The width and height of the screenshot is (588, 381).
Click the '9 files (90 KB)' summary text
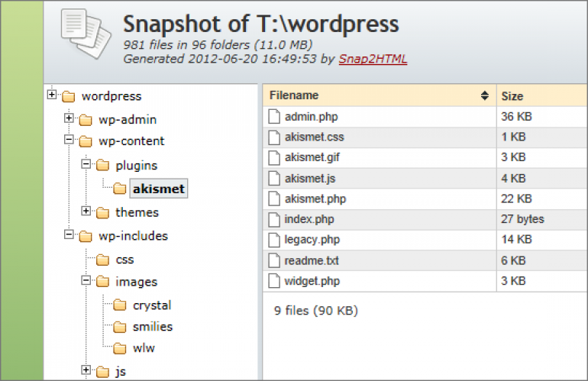coord(315,311)
